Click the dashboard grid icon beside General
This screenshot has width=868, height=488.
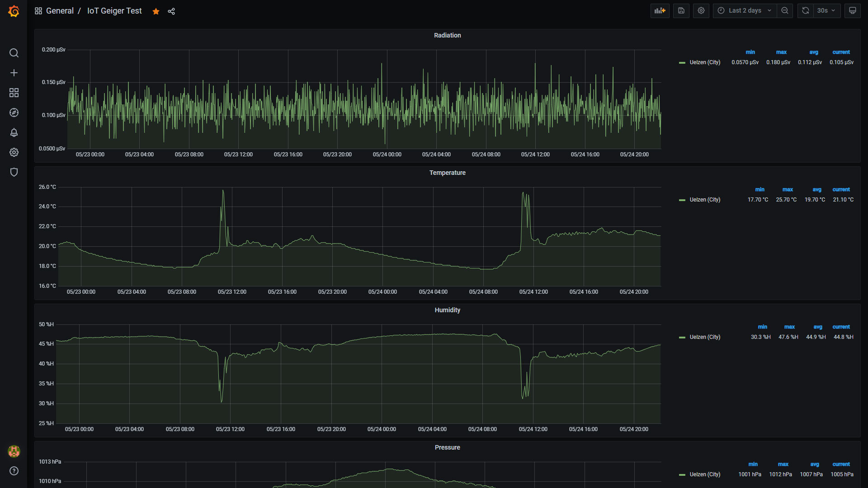click(38, 11)
